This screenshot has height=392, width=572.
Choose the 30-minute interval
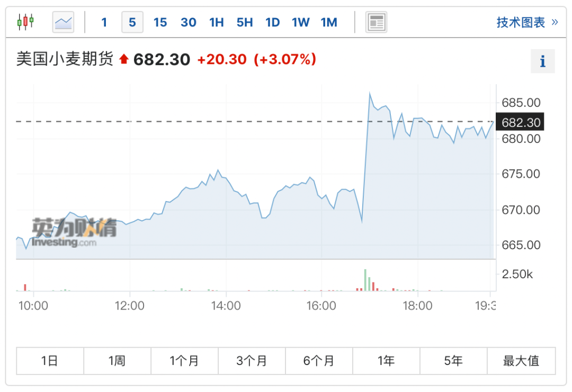pos(189,22)
